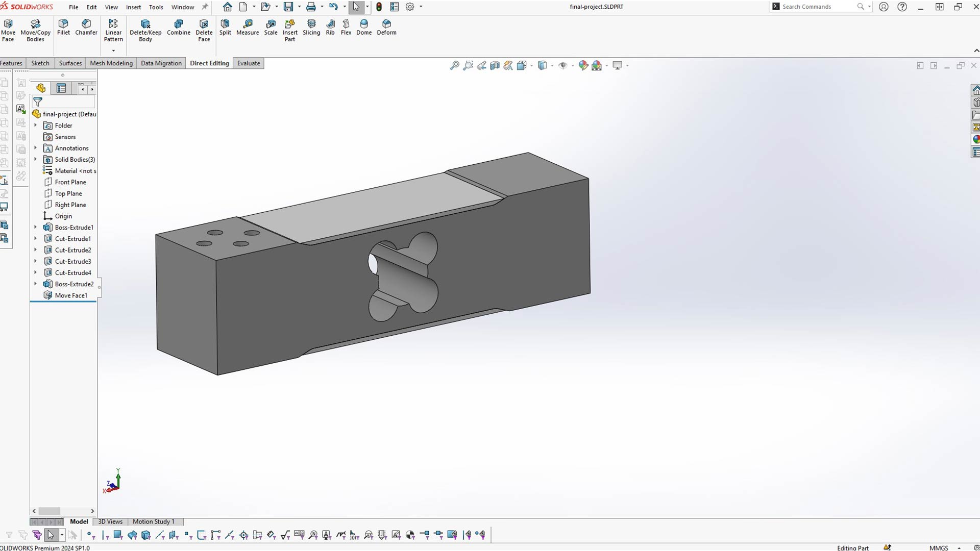Expand the Boss-Extrude2 feature
Viewport: 980px width, 551px height.
click(x=35, y=284)
